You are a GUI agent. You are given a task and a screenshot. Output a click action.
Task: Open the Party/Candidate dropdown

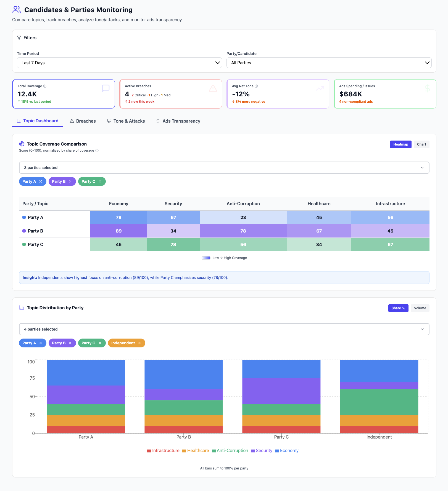coord(329,63)
